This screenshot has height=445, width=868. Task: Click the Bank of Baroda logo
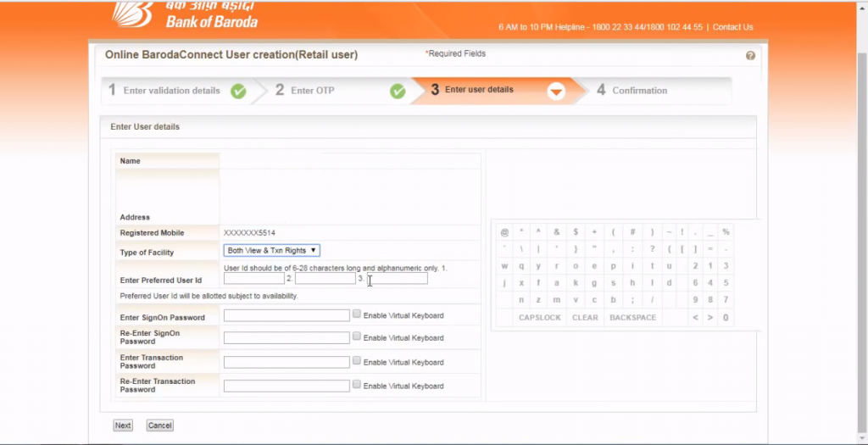[x=185, y=15]
